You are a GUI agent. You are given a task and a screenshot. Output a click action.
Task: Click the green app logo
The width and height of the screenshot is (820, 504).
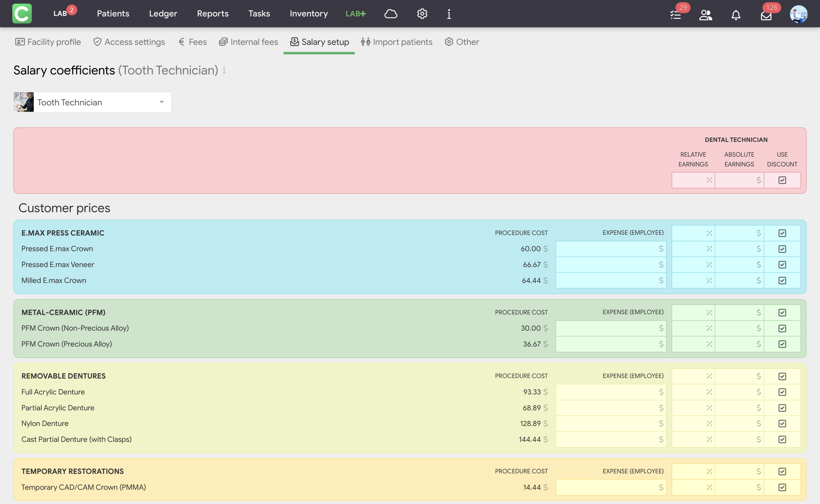22,14
